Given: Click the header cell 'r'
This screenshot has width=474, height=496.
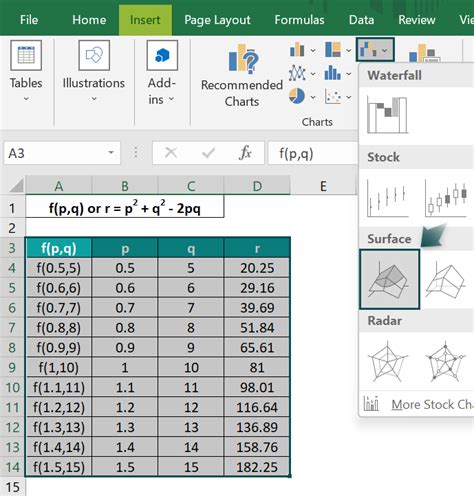Looking at the screenshot, I should (257, 248).
